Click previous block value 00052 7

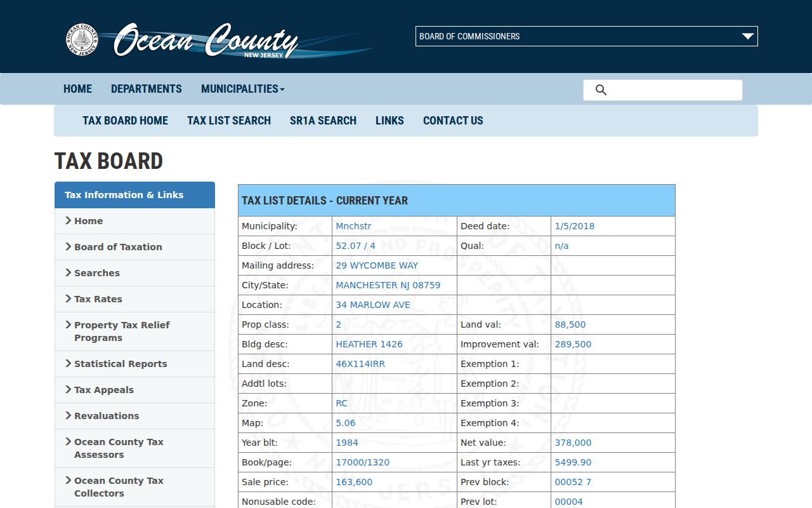tap(573, 482)
